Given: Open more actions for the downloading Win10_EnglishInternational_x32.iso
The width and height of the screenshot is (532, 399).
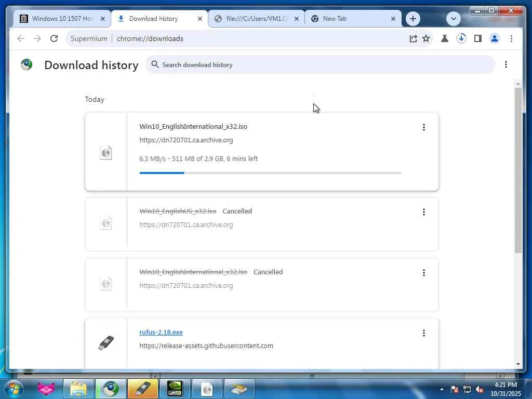Looking at the screenshot, I should tap(424, 127).
